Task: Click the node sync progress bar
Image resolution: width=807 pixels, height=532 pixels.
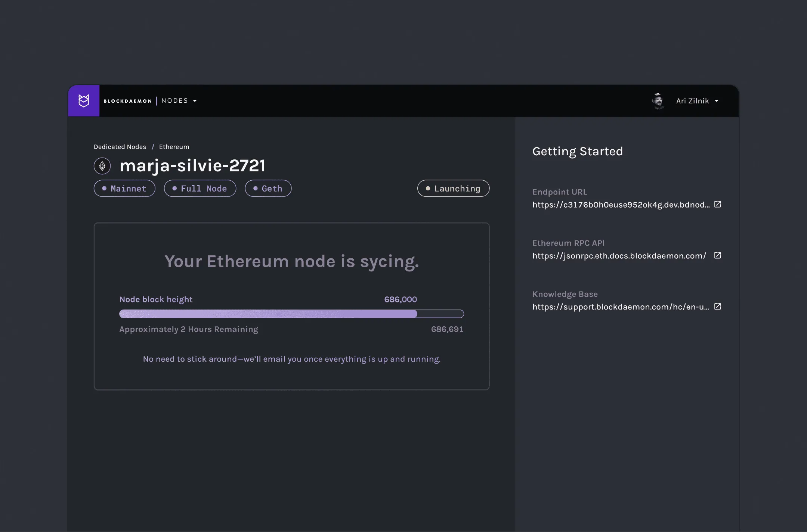Action: [291, 314]
